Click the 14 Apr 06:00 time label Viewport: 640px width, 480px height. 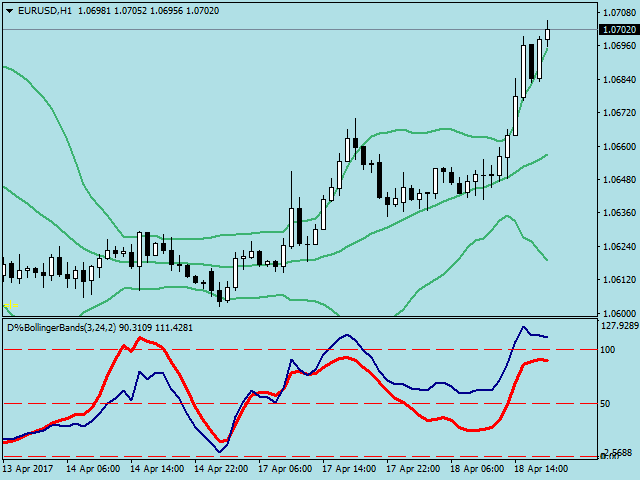[x=93, y=468]
